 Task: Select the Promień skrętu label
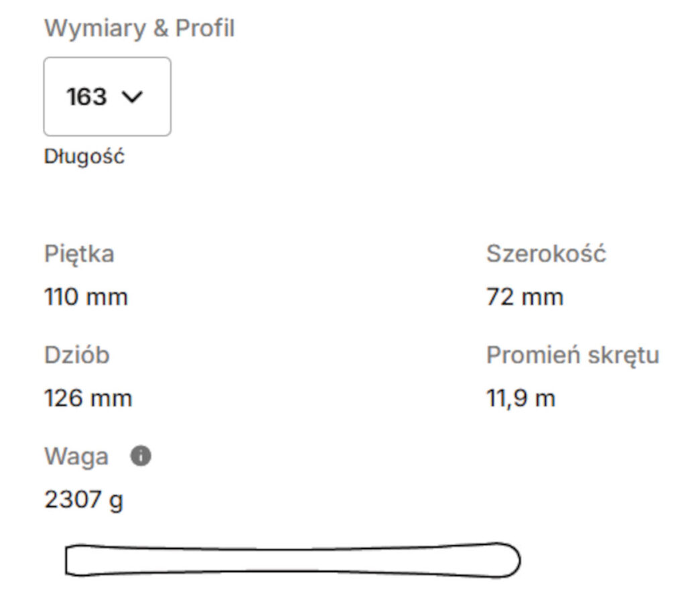coord(573,355)
